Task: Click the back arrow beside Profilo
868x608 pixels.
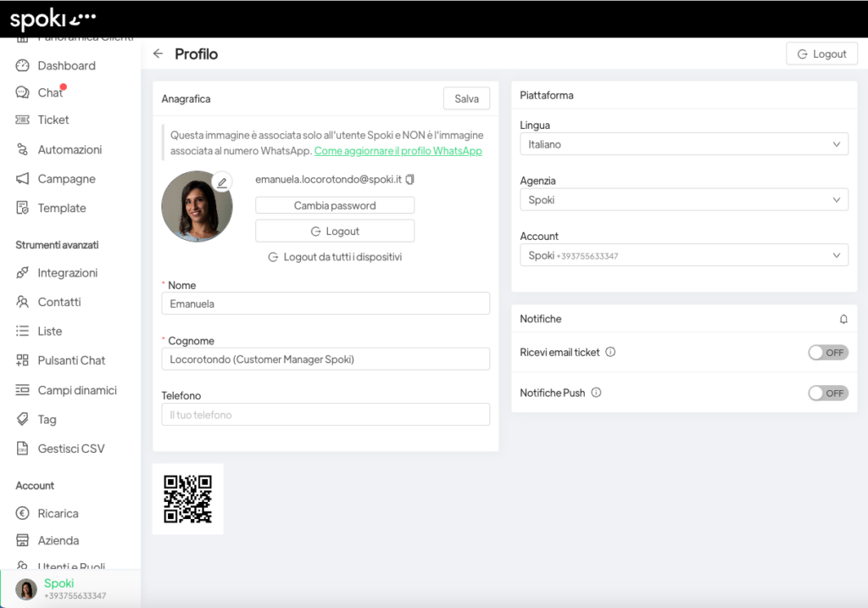Action: point(158,54)
